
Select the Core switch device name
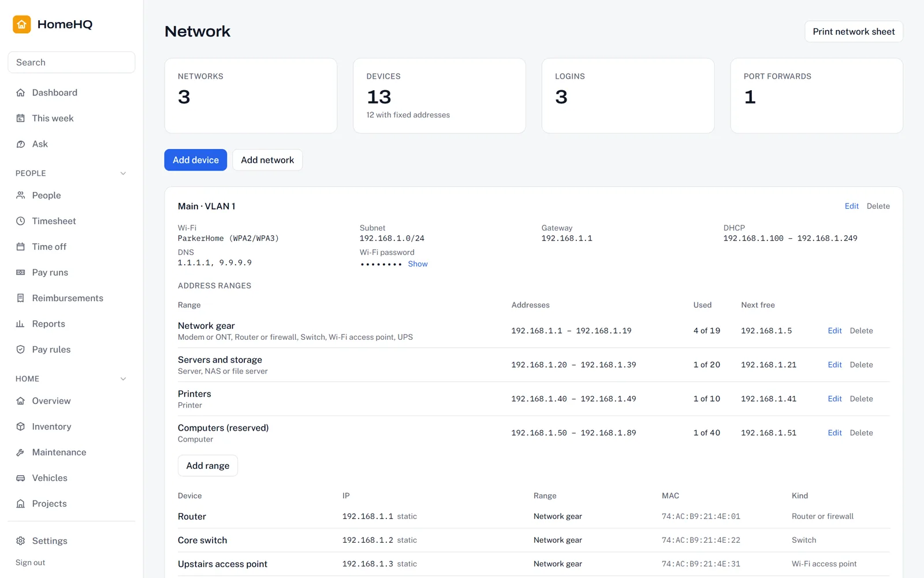click(202, 540)
